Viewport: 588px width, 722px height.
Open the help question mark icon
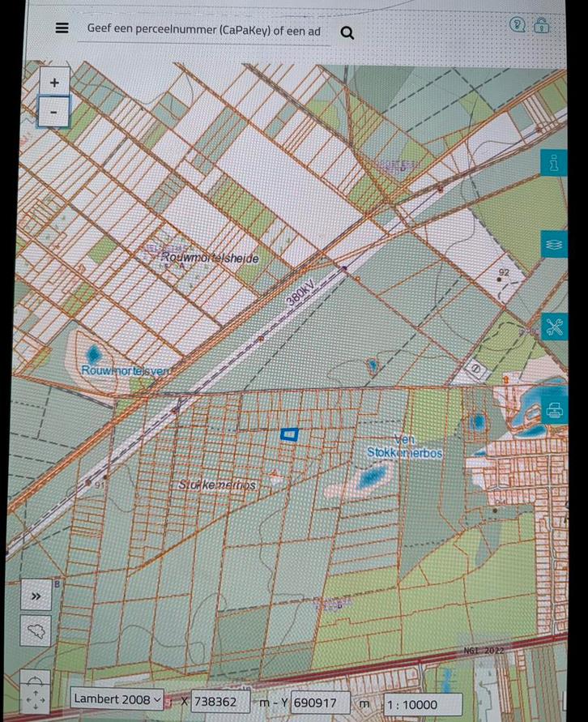coord(518,24)
